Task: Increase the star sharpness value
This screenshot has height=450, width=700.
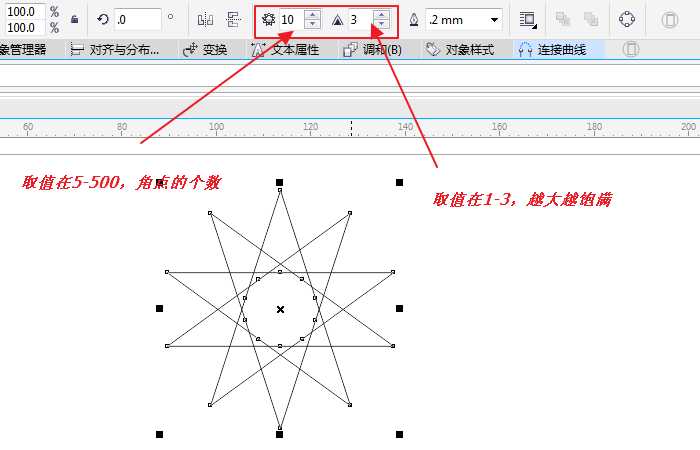Action: [382, 15]
